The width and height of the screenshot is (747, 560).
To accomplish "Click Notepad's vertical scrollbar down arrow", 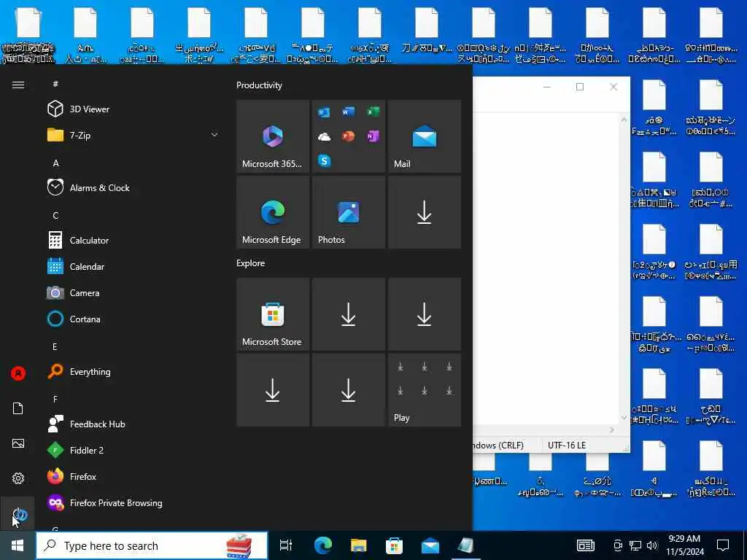I will [624, 418].
